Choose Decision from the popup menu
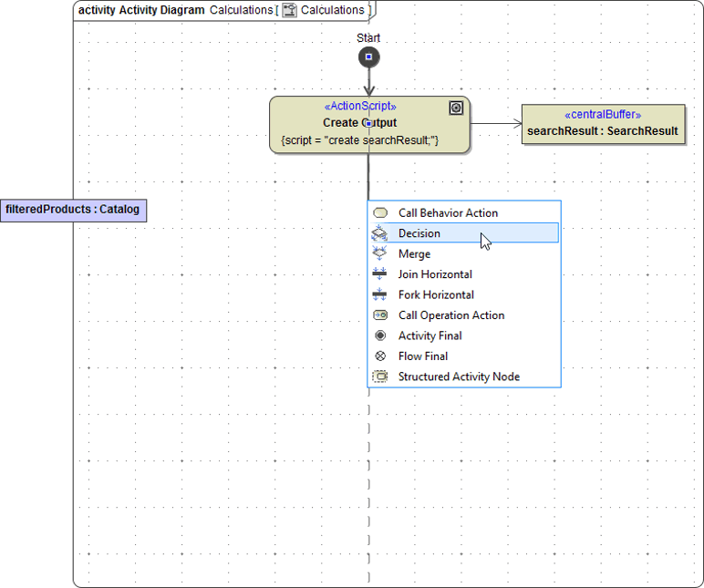Screen dimensions: 704x588 click(x=419, y=233)
